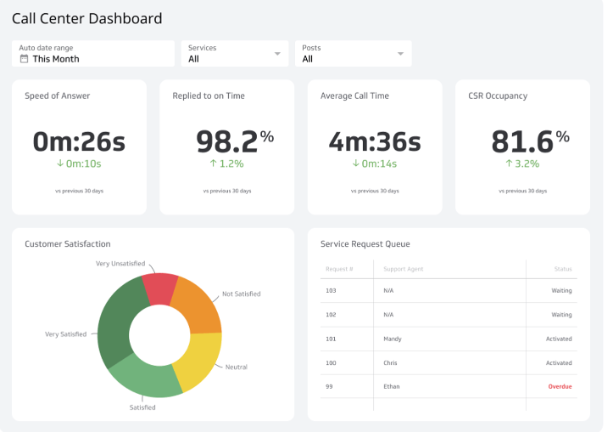610x432 pixels.
Task: Click the down arrow under Speed of Answer
Action: 60,163
